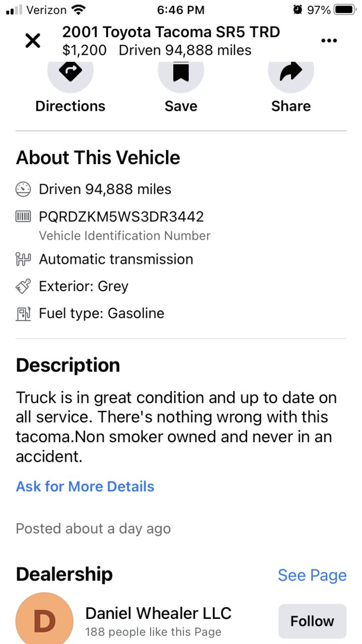Tap the Share arrow icon
This screenshot has width=362, height=644.
point(291,73)
